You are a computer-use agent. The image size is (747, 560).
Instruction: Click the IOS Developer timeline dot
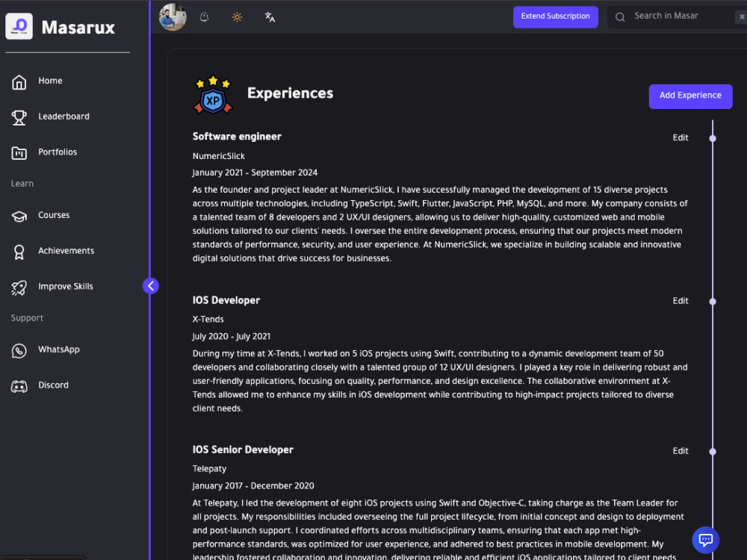point(712,302)
